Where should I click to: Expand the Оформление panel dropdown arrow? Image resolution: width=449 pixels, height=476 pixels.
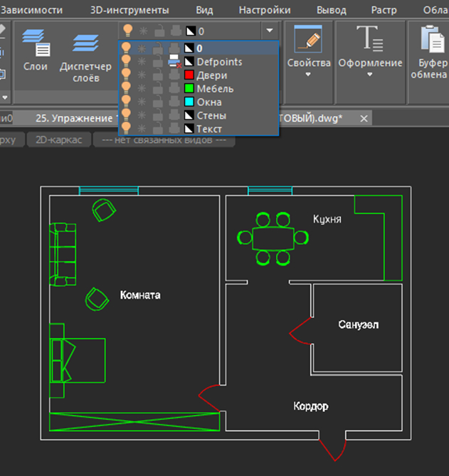[x=370, y=75]
